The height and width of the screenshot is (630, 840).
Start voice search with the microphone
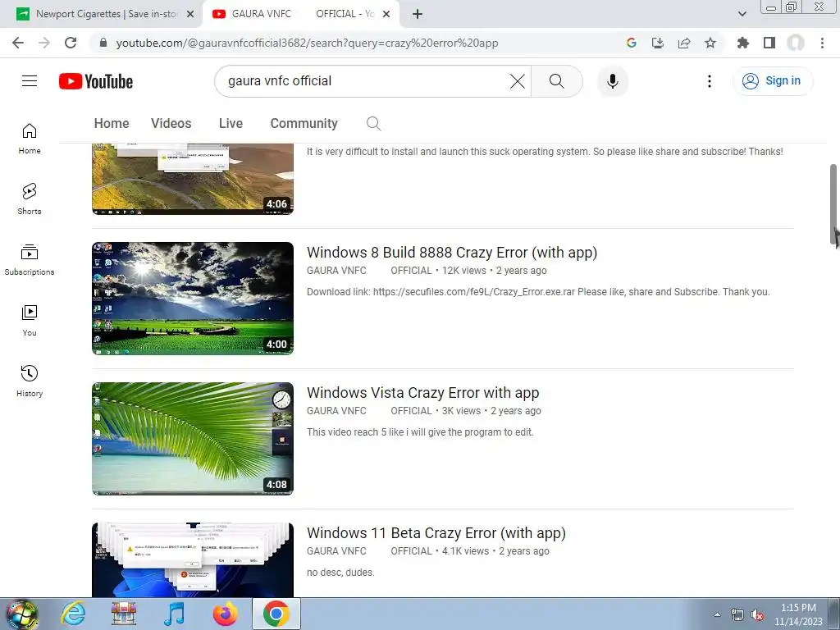612,81
